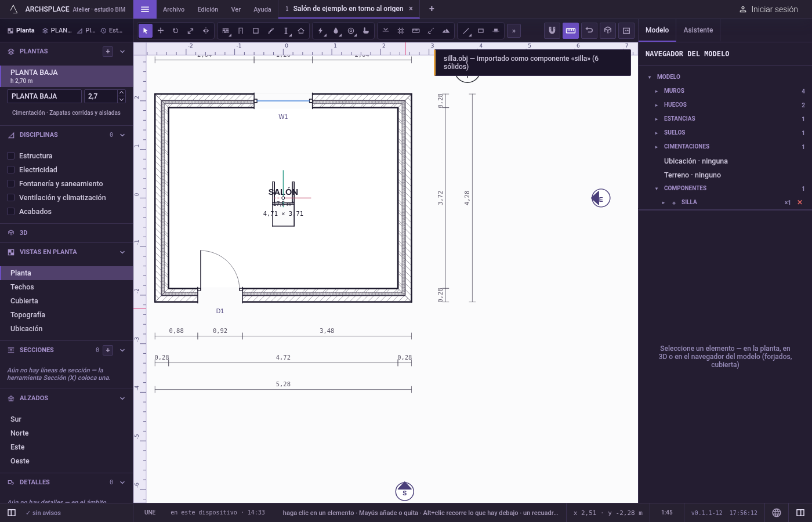This screenshot has height=522, width=812.
Task: Enable Ventilación y climatización checkbox
Action: (10, 198)
